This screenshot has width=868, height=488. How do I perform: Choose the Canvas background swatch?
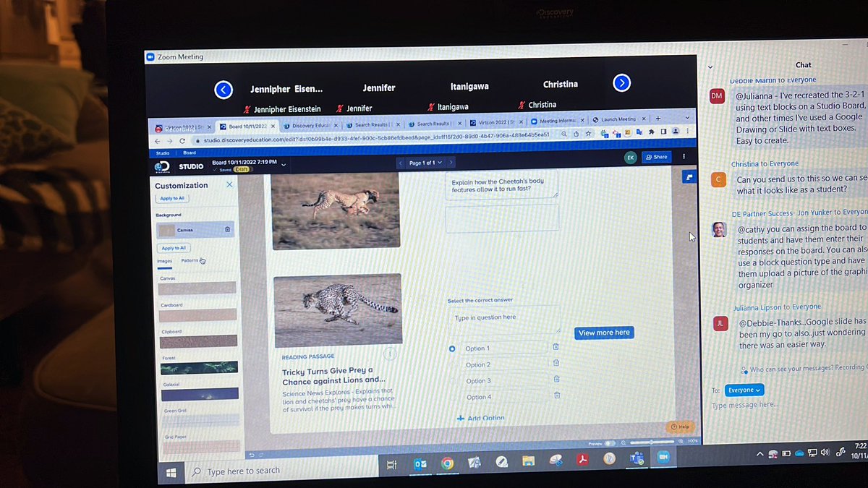[197, 288]
